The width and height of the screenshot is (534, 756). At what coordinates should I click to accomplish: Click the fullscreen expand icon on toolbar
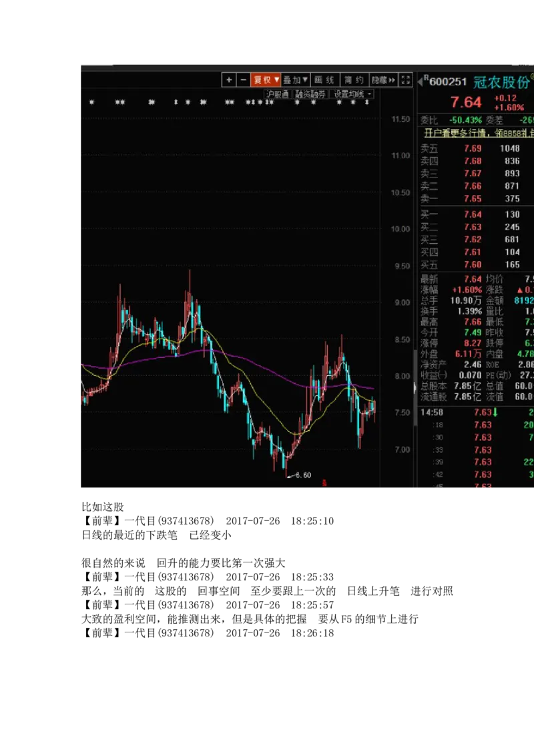tap(405, 79)
